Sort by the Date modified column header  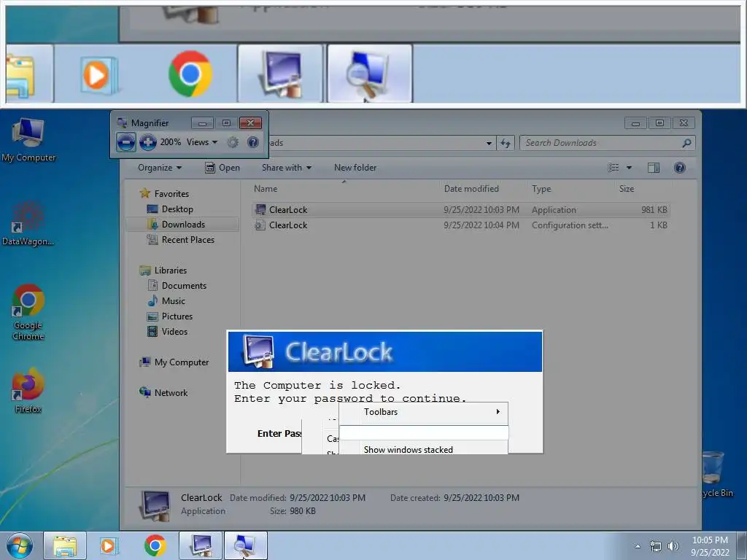(x=471, y=189)
